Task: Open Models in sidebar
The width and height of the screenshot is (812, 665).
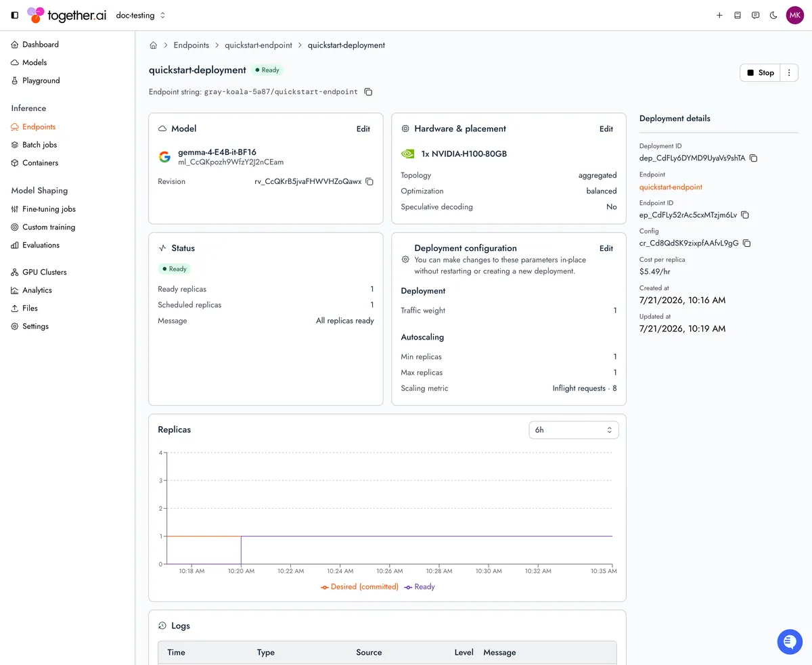Action: point(35,62)
